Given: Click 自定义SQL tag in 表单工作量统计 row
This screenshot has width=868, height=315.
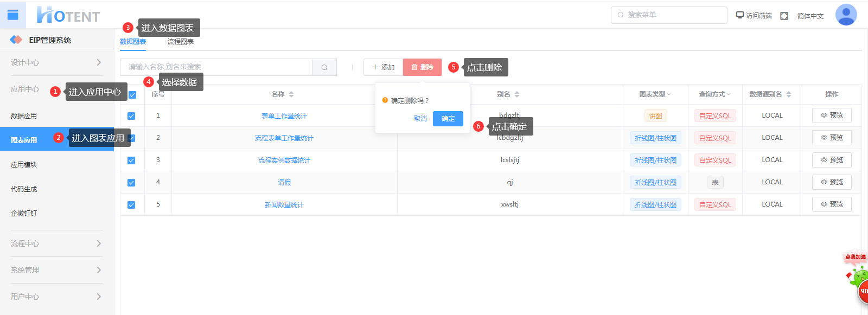Looking at the screenshot, I should 715,116.
